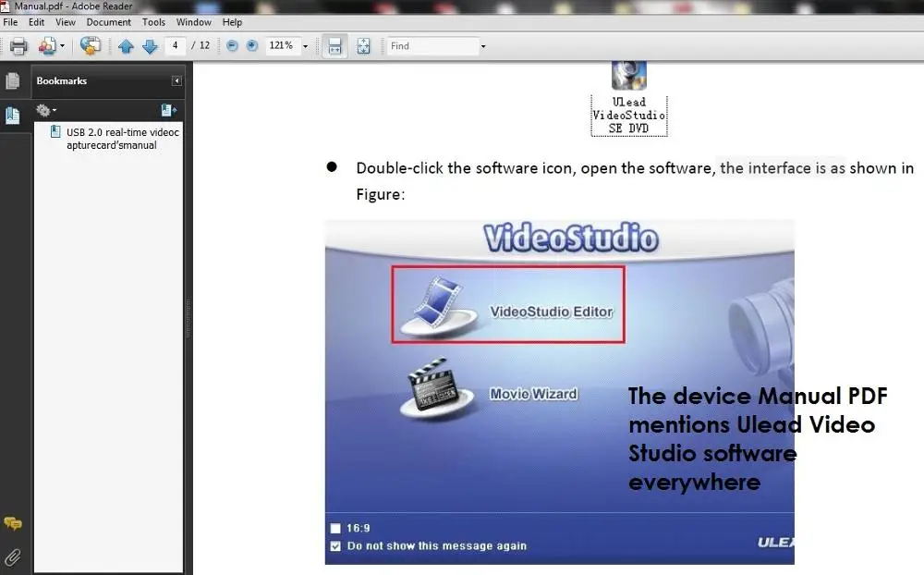Click the 121% zoom value field
Viewport: 924px width, 575px height.
[282, 45]
